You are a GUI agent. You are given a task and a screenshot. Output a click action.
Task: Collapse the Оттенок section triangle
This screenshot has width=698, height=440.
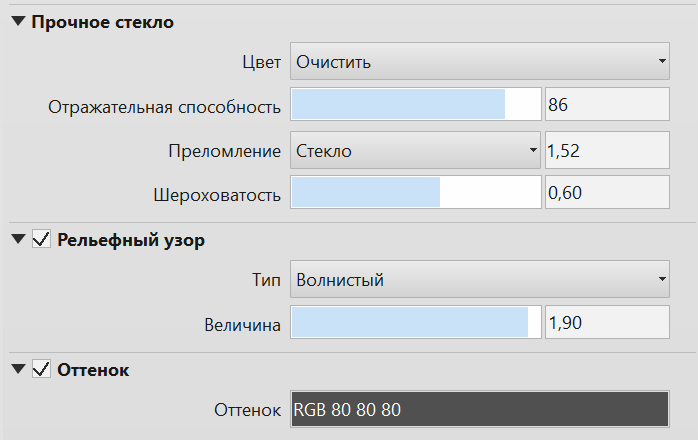pos(18,370)
